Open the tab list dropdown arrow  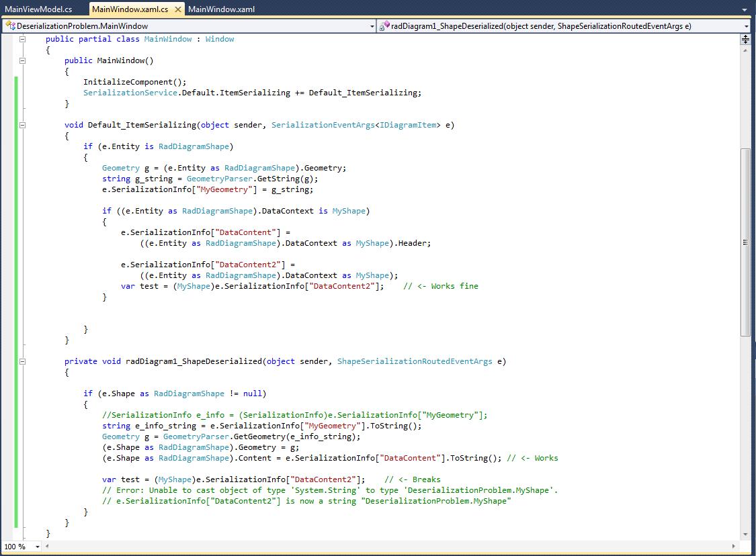(x=745, y=9)
